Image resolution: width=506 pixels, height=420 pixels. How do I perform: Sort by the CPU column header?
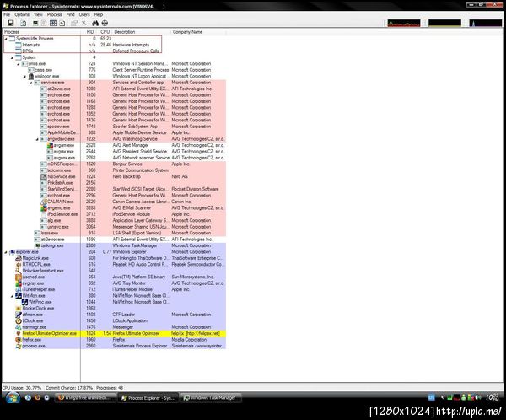coord(105,32)
